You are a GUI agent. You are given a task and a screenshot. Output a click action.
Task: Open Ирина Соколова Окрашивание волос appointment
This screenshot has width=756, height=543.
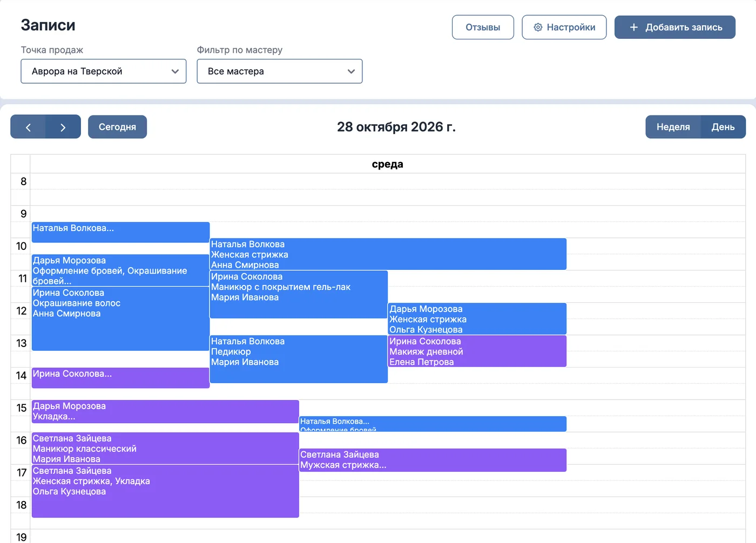click(x=120, y=319)
